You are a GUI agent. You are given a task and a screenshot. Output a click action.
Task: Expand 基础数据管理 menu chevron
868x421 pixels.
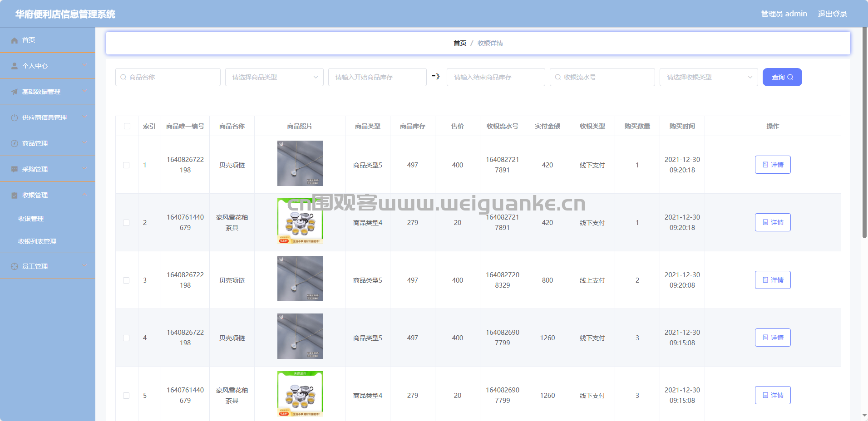(x=85, y=91)
